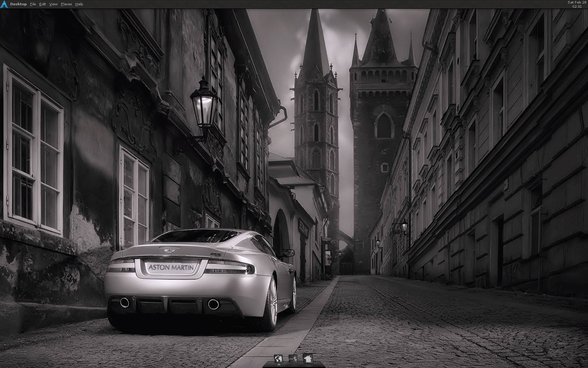Viewport: 588px width, 368px height.
Task: Click the Sat Feb 28 clock
Action: point(577,4)
